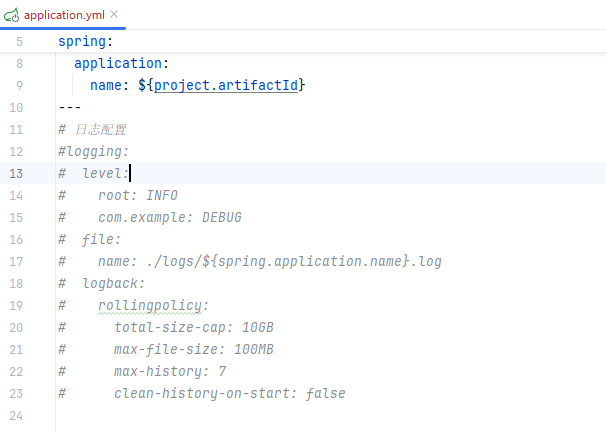Select the application.yml tab label
Screen dimensions: 606x432
(x=64, y=15)
